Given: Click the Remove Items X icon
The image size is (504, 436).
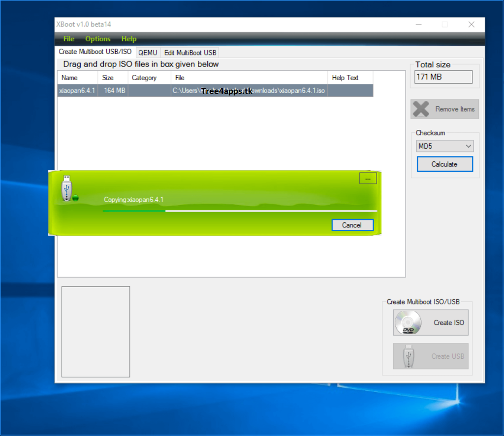Looking at the screenshot, I should [420, 109].
